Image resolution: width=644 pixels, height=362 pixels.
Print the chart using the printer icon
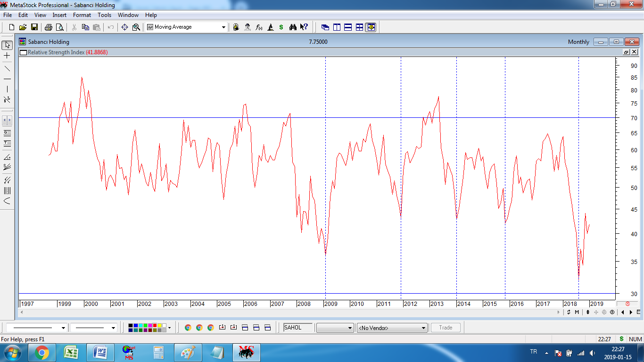click(x=49, y=27)
